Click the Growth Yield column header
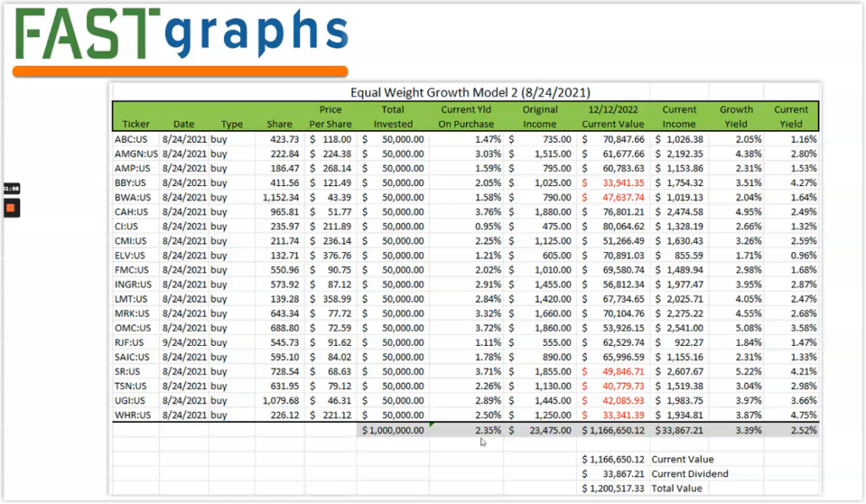The image size is (866, 504). pos(736,117)
